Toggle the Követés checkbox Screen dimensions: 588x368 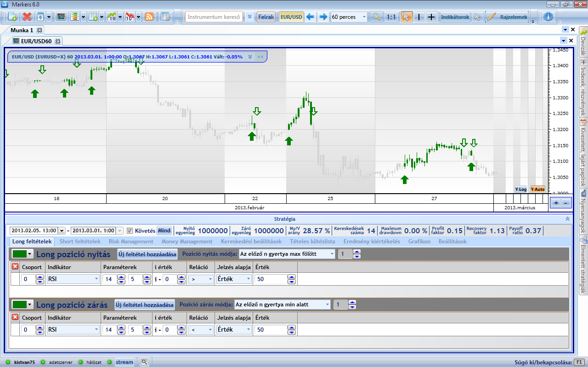130,230
